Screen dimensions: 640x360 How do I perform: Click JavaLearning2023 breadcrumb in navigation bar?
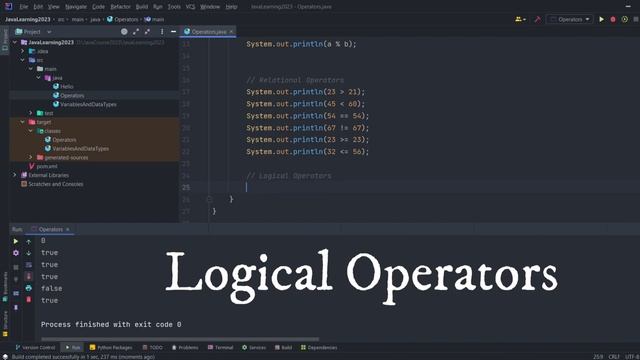tap(28, 19)
